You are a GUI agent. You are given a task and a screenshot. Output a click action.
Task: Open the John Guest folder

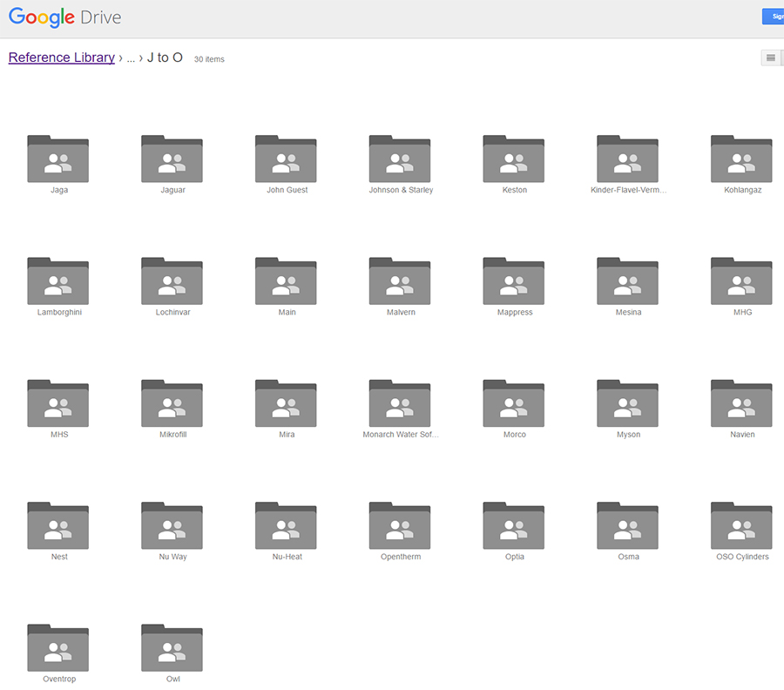(x=287, y=160)
